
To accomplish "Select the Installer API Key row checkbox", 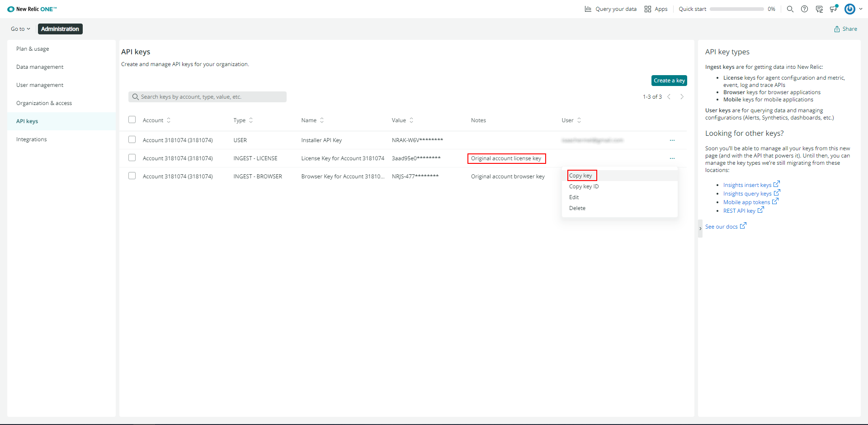I will pyautogui.click(x=132, y=140).
